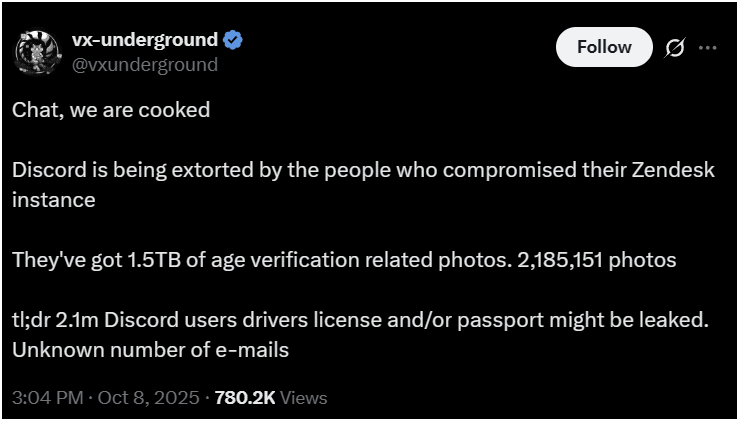
Task: Click the blue verified checkmark badge
Action: tap(233, 41)
